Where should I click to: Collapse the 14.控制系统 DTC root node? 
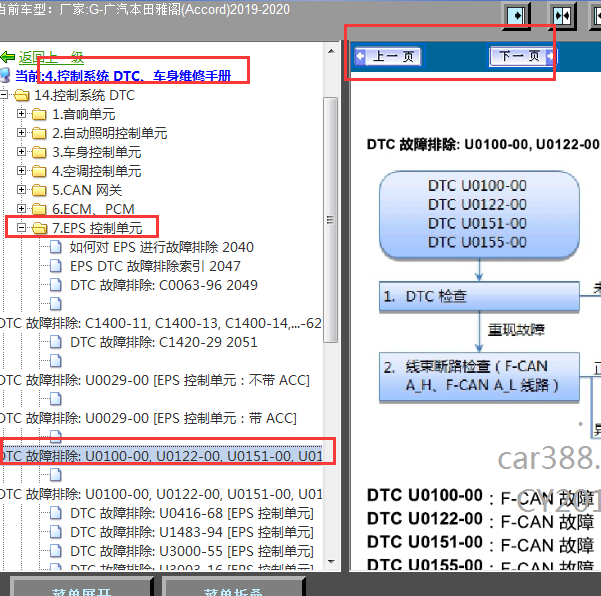pyautogui.click(x=4, y=94)
